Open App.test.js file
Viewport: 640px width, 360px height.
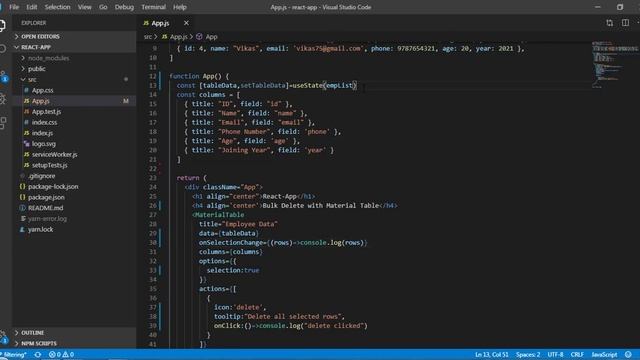coord(46,111)
